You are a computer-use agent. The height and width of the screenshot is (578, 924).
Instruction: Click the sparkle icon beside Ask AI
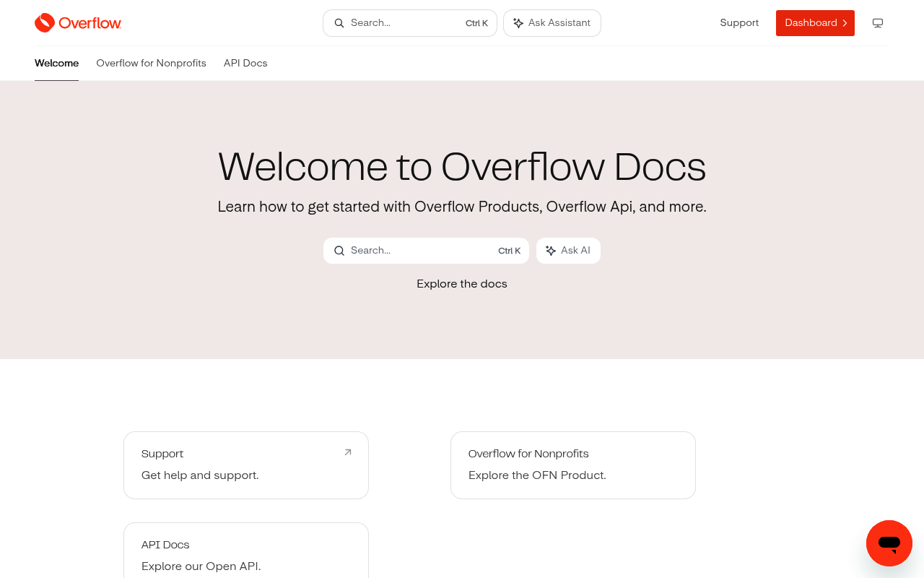point(551,251)
